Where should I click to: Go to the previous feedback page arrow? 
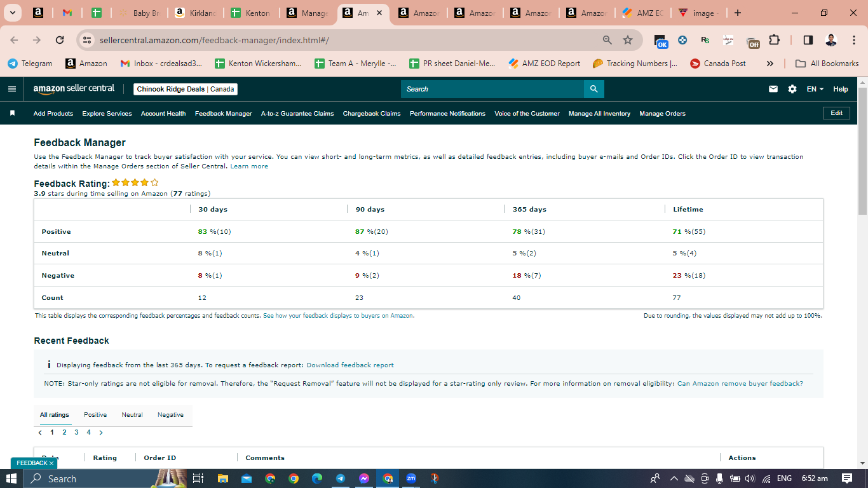[x=40, y=433]
